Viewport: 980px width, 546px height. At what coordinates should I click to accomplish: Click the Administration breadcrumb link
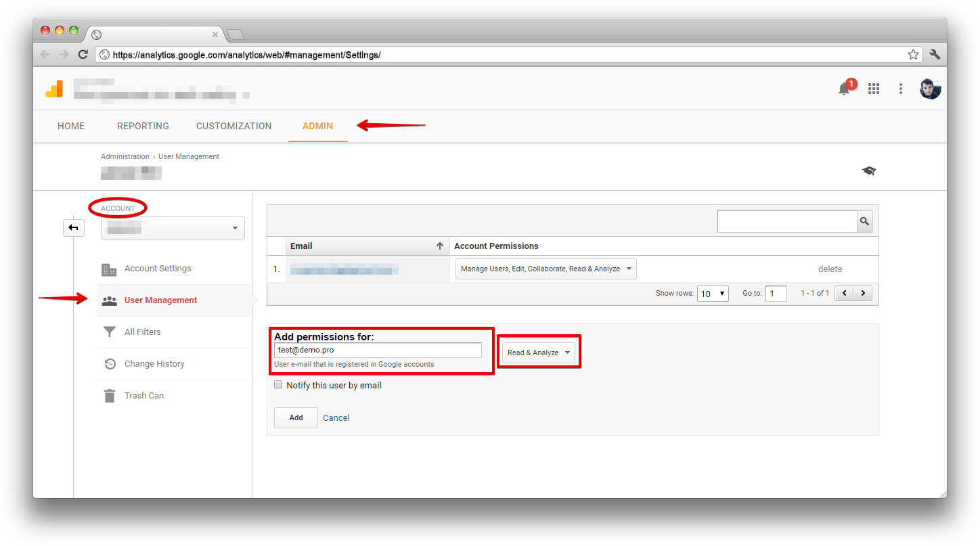tap(125, 156)
